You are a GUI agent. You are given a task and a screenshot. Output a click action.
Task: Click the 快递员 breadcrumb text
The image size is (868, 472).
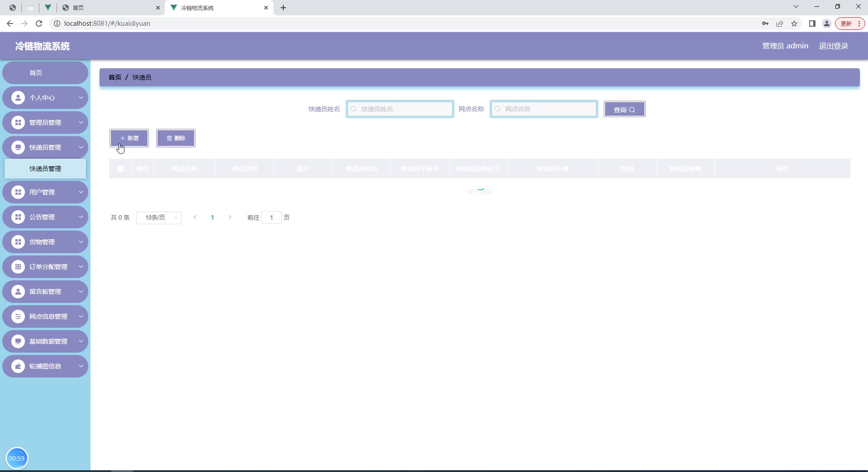(142, 77)
